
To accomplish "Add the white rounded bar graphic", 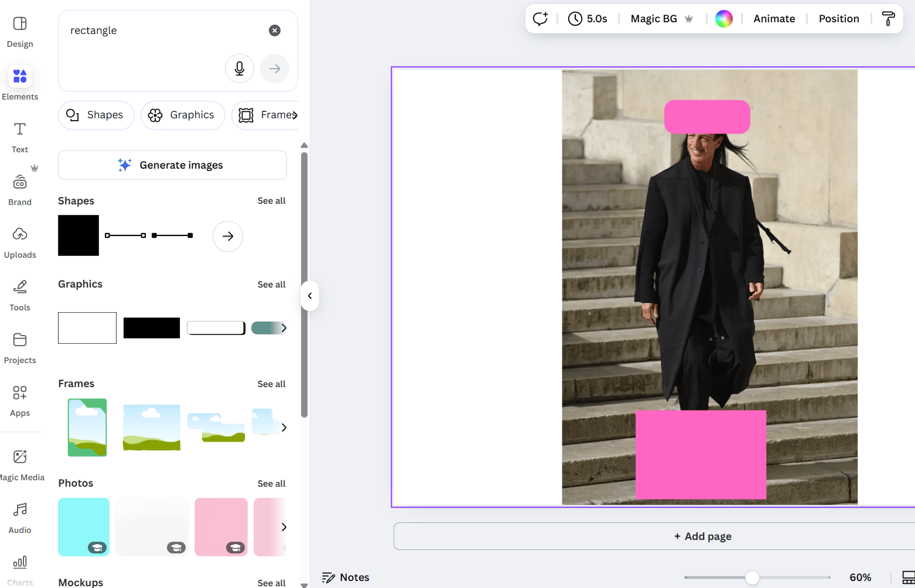I will pyautogui.click(x=216, y=328).
